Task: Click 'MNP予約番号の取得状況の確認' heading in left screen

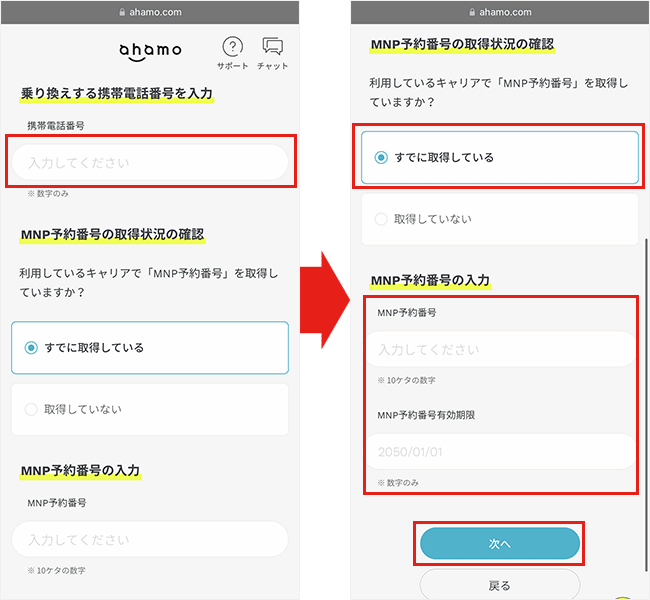Action: coord(112,235)
